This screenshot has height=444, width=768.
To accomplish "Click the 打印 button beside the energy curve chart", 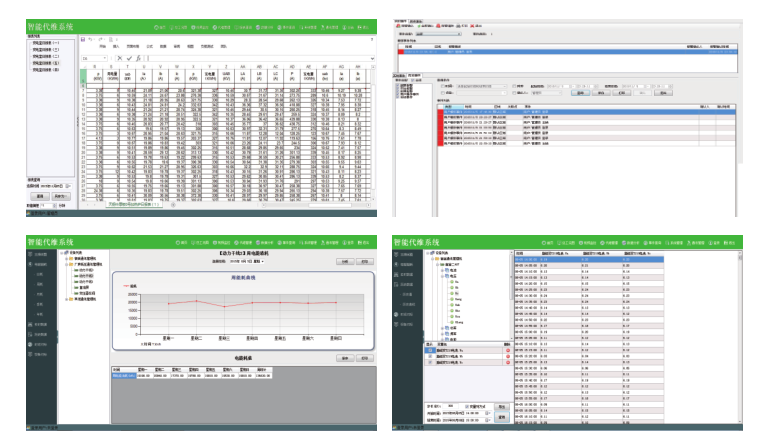I will (x=364, y=262).
